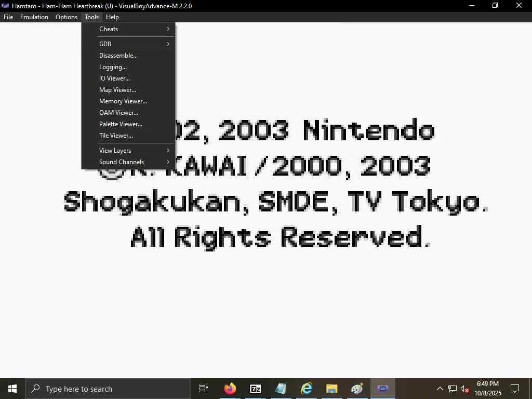Select VisualBoyAdvance-M taskbar icon

click(x=383, y=389)
